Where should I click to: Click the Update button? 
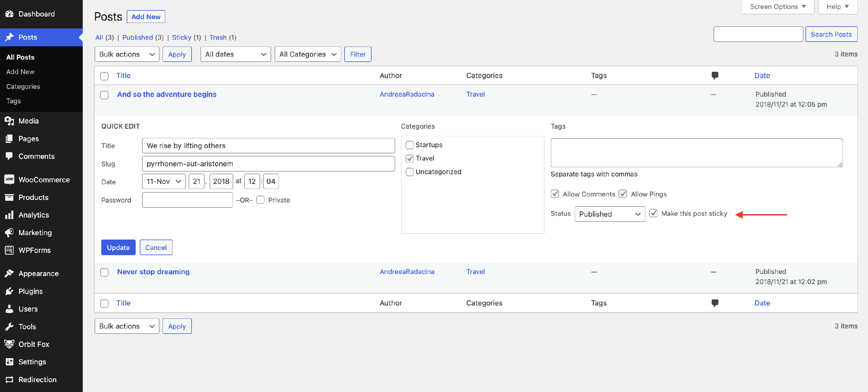(118, 247)
